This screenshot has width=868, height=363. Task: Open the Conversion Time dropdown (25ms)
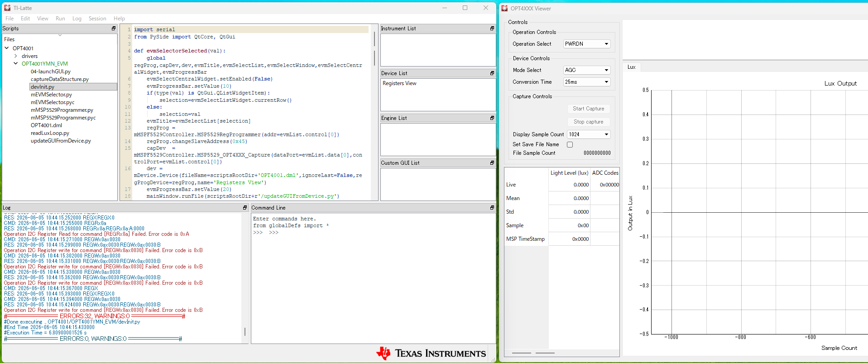(x=587, y=82)
